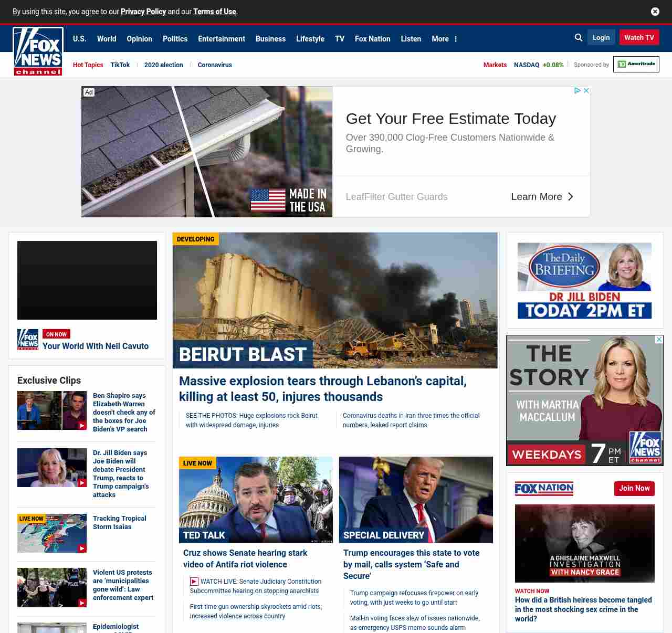Open Tracking Tropical Storm Isaias thumbnail
The image size is (672, 633).
point(52,533)
